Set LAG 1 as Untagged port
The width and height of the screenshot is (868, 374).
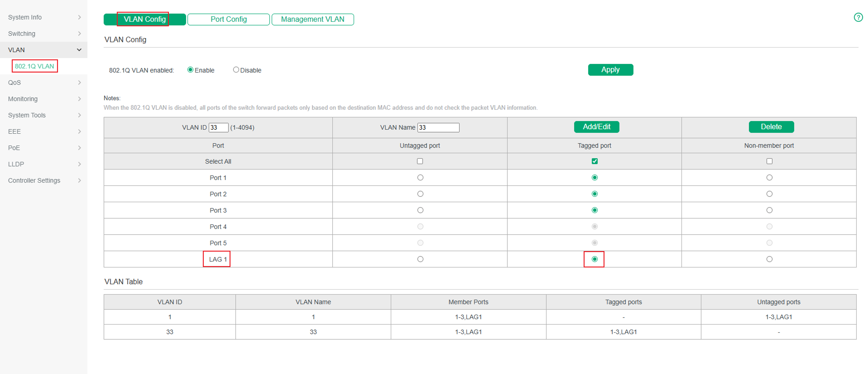pyautogui.click(x=420, y=259)
